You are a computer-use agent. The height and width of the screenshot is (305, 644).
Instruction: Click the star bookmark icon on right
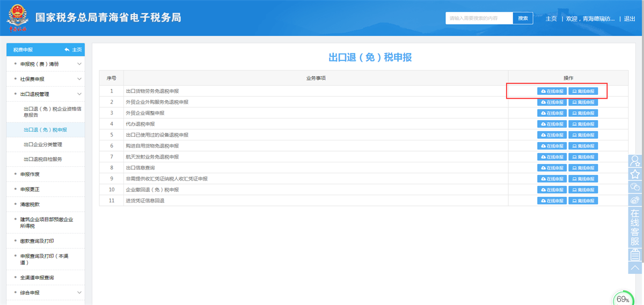(635, 174)
